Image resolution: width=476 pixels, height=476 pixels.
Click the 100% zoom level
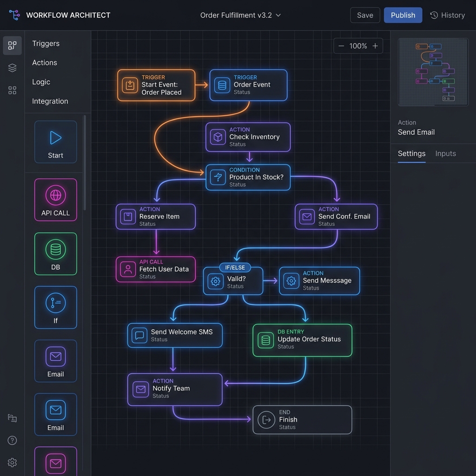tap(358, 46)
